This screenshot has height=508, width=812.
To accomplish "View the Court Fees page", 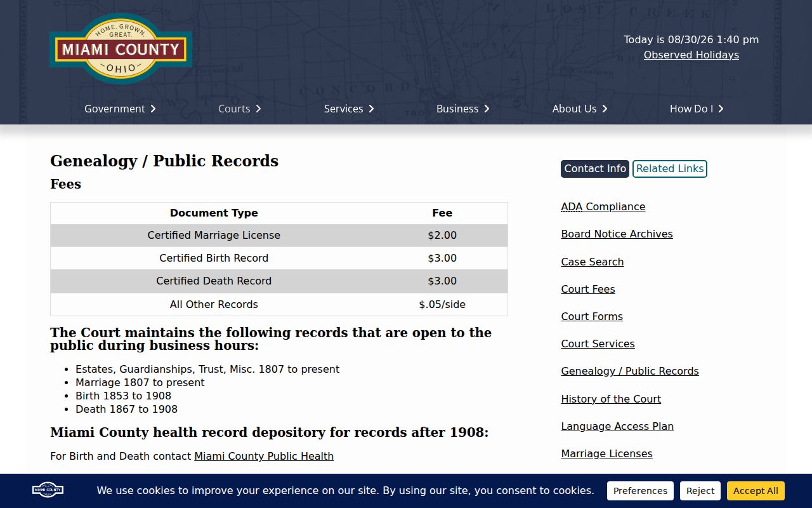I will pos(588,289).
